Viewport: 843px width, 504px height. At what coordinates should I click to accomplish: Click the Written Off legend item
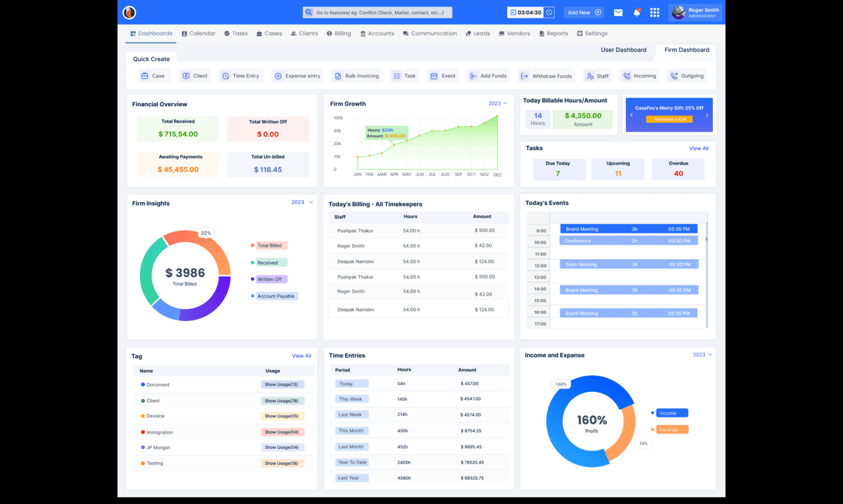(269, 279)
